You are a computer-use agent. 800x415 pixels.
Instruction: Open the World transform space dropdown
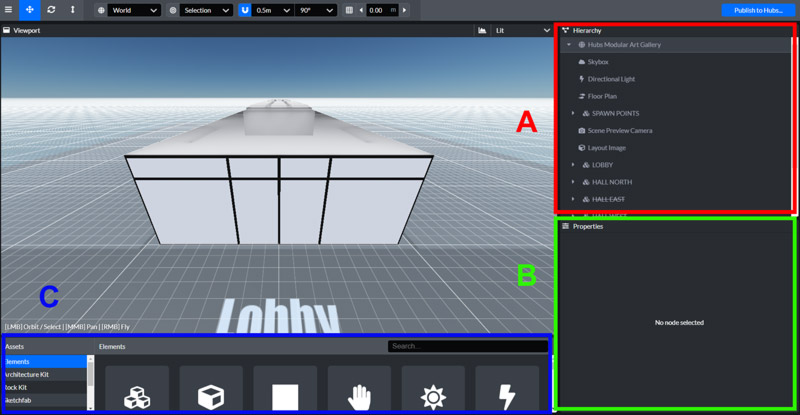click(x=134, y=10)
